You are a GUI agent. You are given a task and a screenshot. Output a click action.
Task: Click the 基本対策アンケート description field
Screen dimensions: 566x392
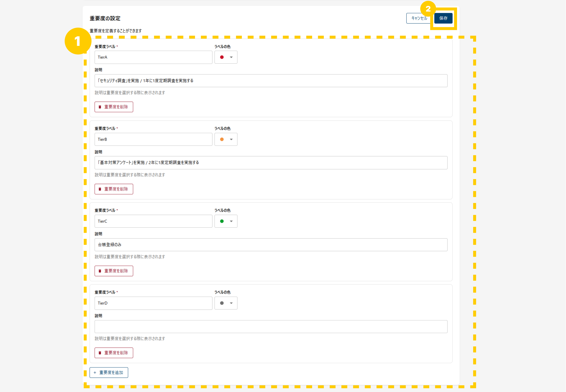tap(271, 163)
